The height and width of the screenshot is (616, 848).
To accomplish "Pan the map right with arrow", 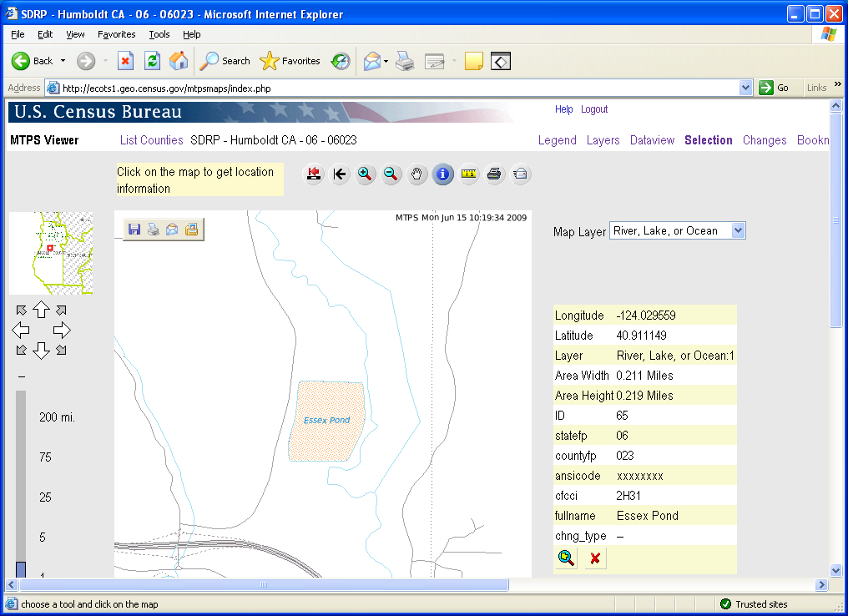I will pyautogui.click(x=62, y=330).
